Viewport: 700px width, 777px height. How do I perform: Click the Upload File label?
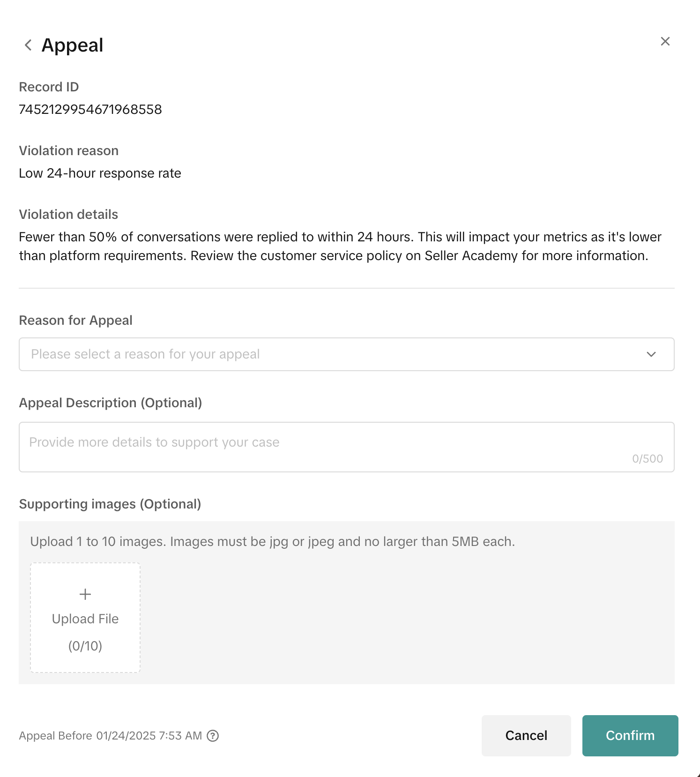(85, 619)
